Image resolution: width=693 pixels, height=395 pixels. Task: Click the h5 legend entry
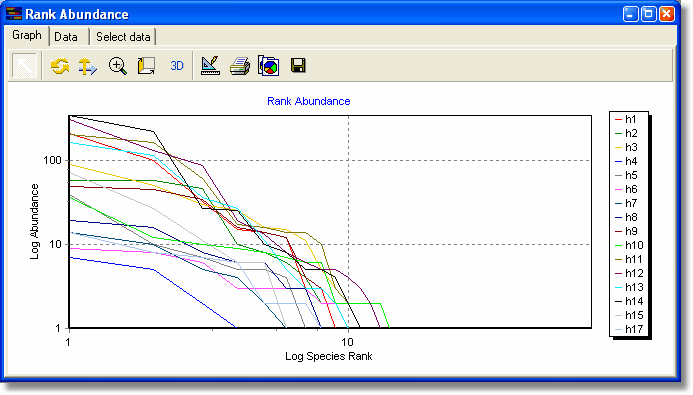pyautogui.click(x=626, y=175)
